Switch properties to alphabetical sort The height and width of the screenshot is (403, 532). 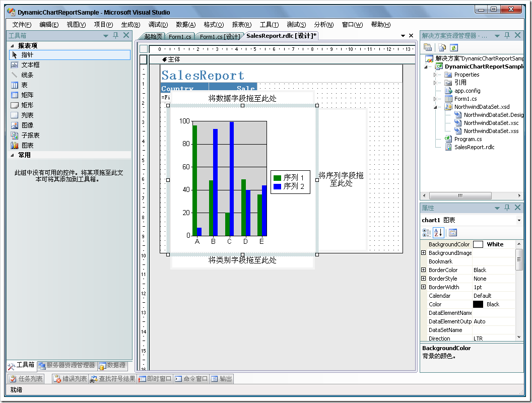pos(438,233)
